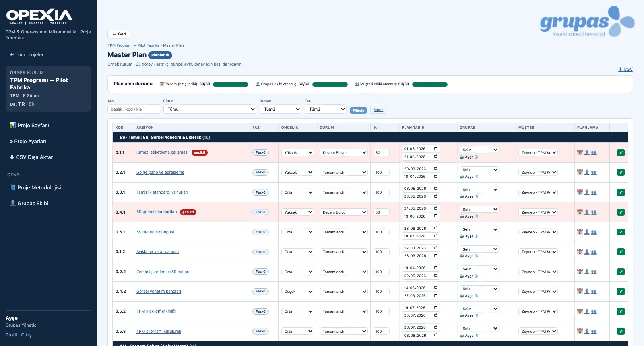Click the info icon next to Ayşe in row 0.1.1
This screenshot has height=346, width=644.
pos(476,157)
